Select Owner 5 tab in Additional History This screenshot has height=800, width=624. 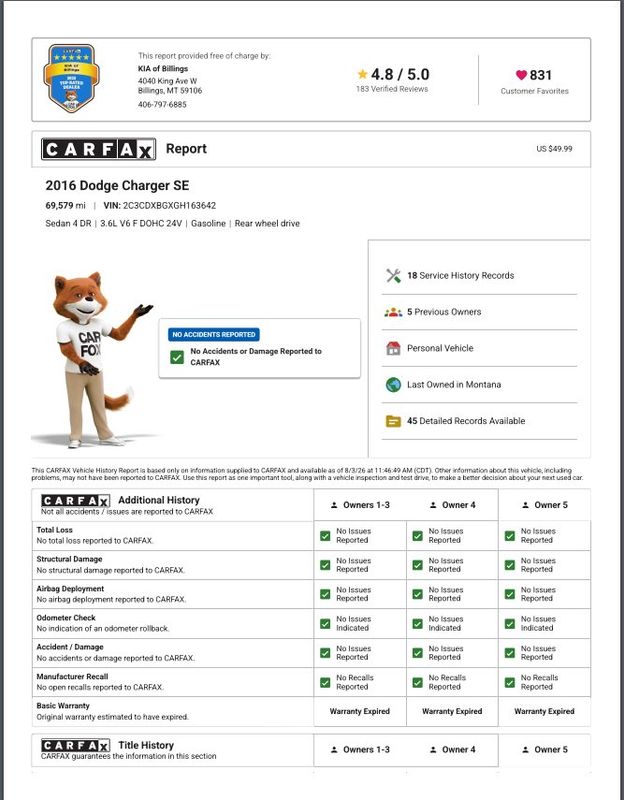point(544,505)
